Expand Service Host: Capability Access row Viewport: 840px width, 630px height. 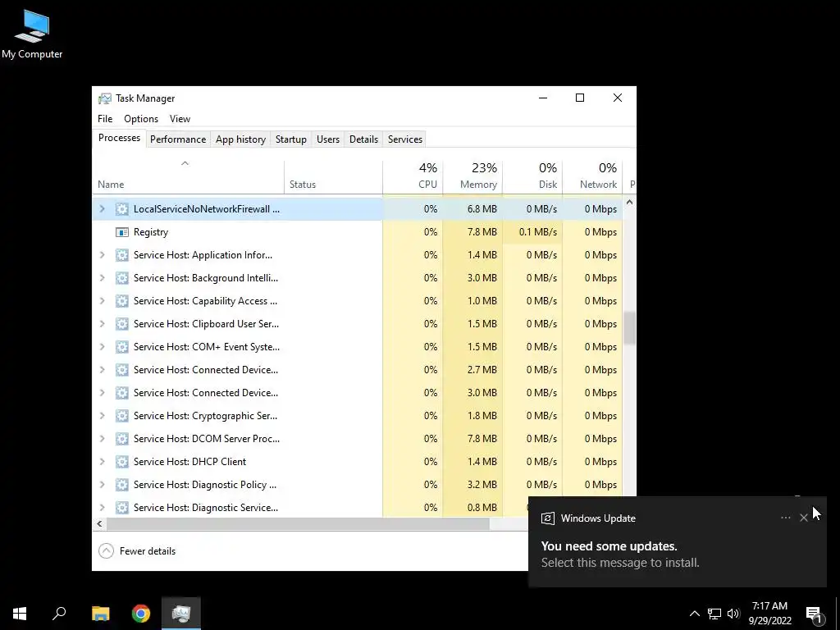click(103, 301)
